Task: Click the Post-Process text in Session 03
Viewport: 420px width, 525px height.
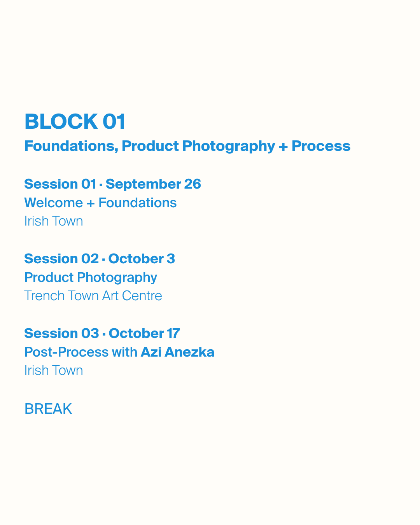Action: 66,352
